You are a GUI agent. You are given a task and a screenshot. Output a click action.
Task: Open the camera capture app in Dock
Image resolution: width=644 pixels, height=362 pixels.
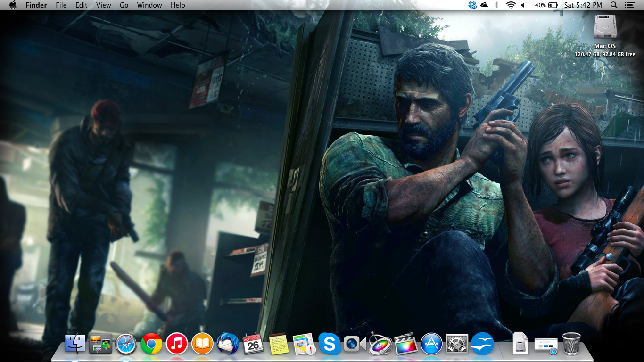pos(355,344)
